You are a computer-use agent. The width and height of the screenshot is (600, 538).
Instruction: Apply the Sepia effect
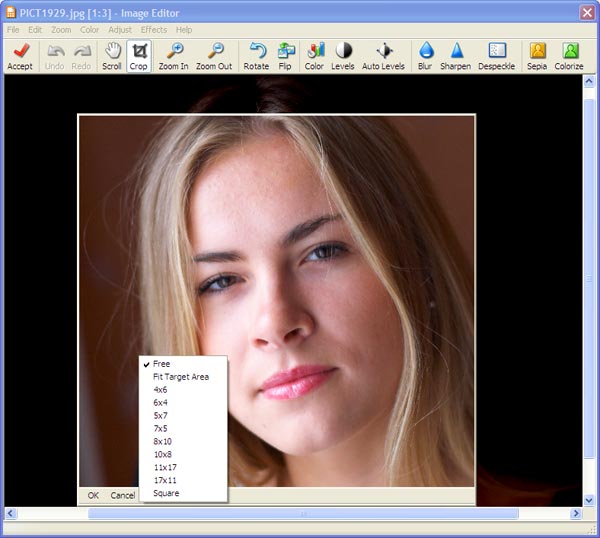[x=537, y=57]
